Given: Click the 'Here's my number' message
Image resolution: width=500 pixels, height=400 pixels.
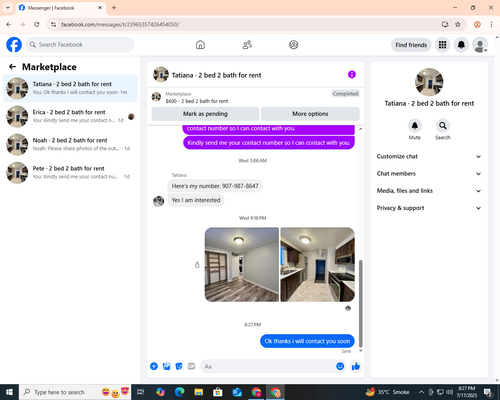Looking at the screenshot, I should tap(215, 186).
